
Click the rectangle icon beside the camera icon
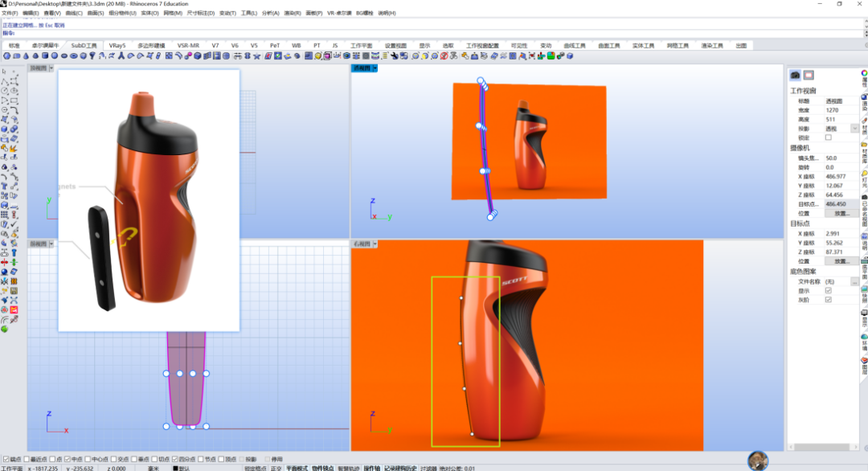pyautogui.click(x=809, y=76)
